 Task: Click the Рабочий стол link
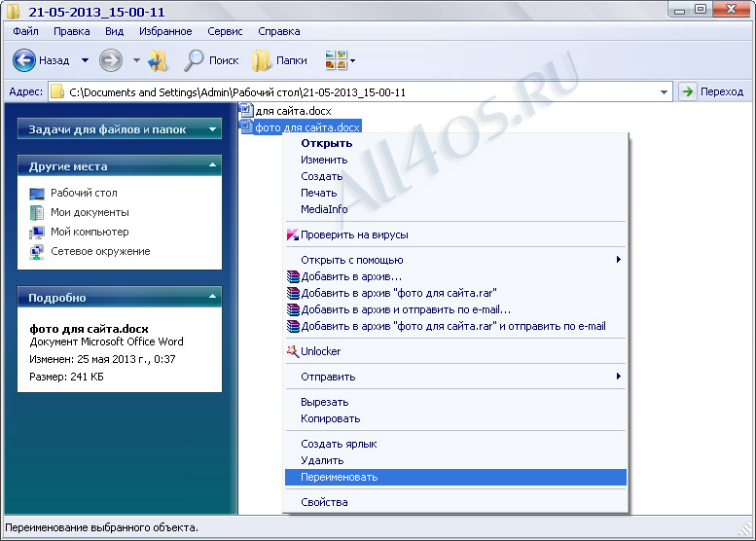(84, 193)
